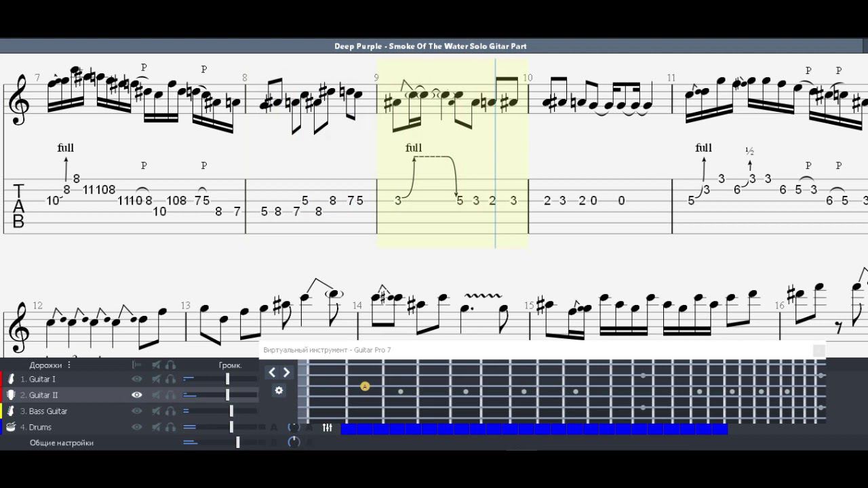Click the full bend label in bar 9

414,148
